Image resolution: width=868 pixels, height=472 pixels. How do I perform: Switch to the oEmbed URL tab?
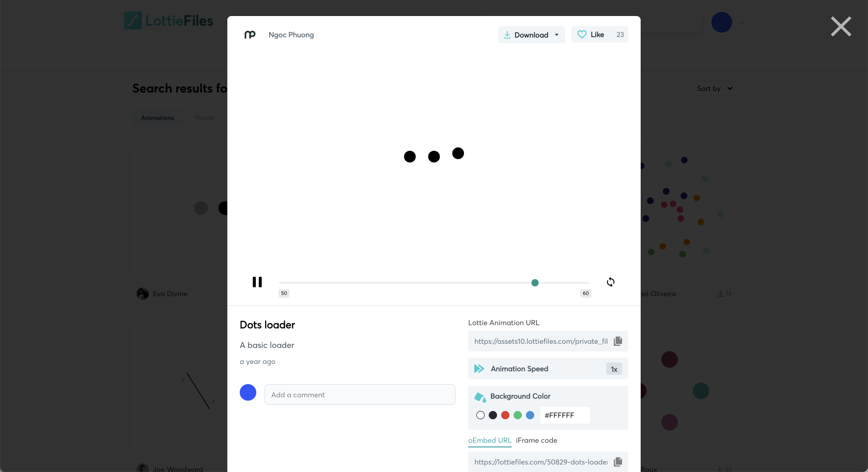[490, 440]
